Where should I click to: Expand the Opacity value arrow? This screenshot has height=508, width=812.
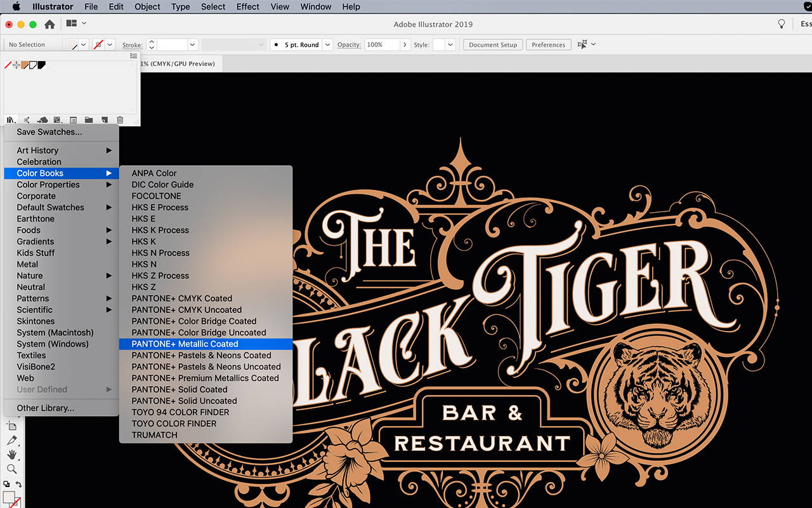[404, 44]
